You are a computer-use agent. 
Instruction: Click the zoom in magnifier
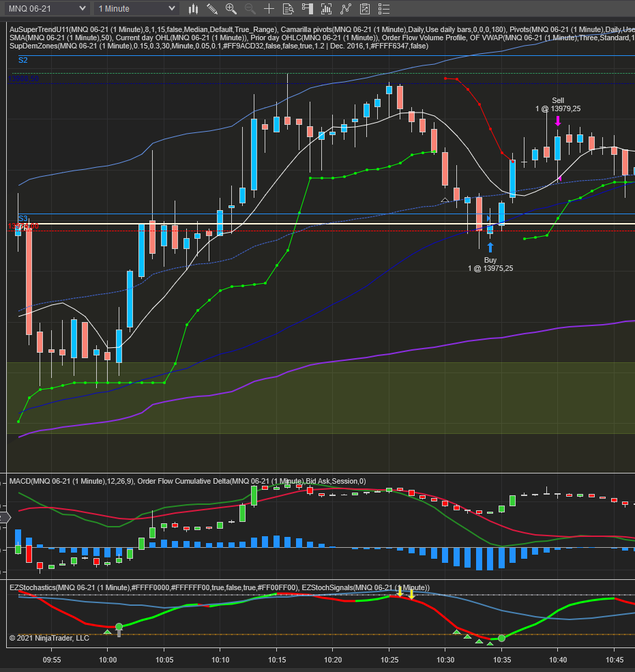coord(231,9)
